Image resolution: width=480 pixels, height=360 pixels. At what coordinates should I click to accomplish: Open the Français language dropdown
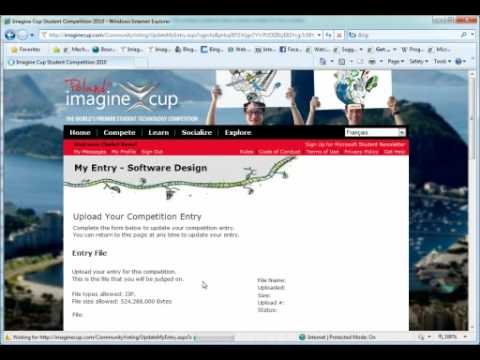375,132
